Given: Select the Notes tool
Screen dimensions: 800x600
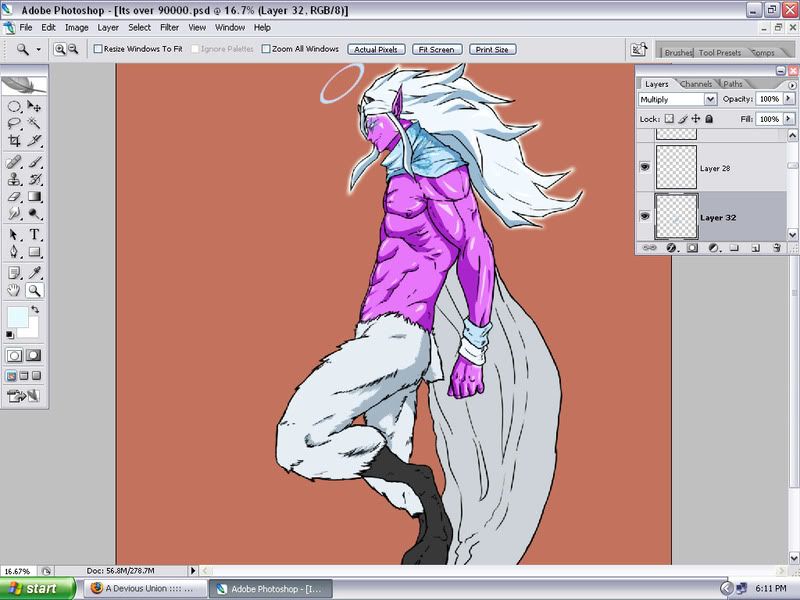Looking at the screenshot, I should [x=14, y=273].
